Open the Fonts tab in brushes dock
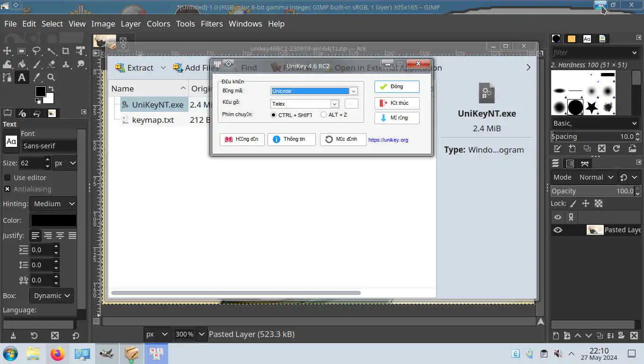This screenshot has height=364, width=644. click(x=587, y=39)
